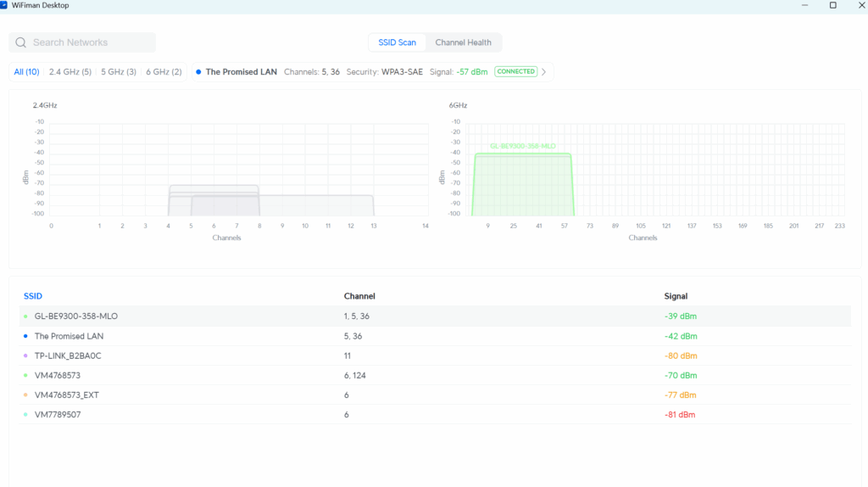
Task: Click the 6GHz chart title
Action: coord(458,105)
